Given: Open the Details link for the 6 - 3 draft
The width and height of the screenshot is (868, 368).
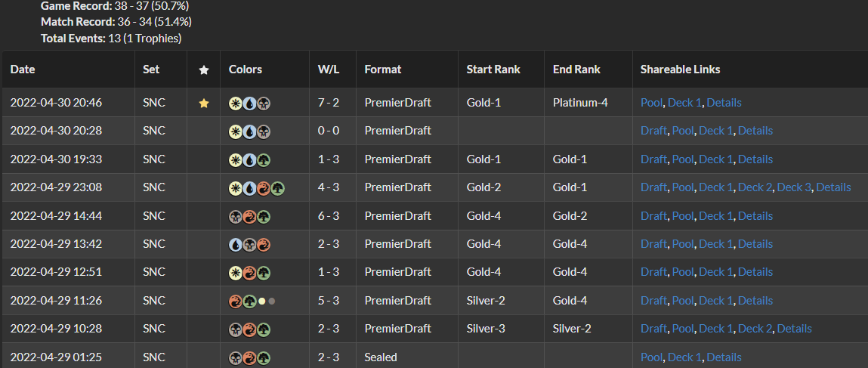Looking at the screenshot, I should pyautogui.click(x=755, y=215).
